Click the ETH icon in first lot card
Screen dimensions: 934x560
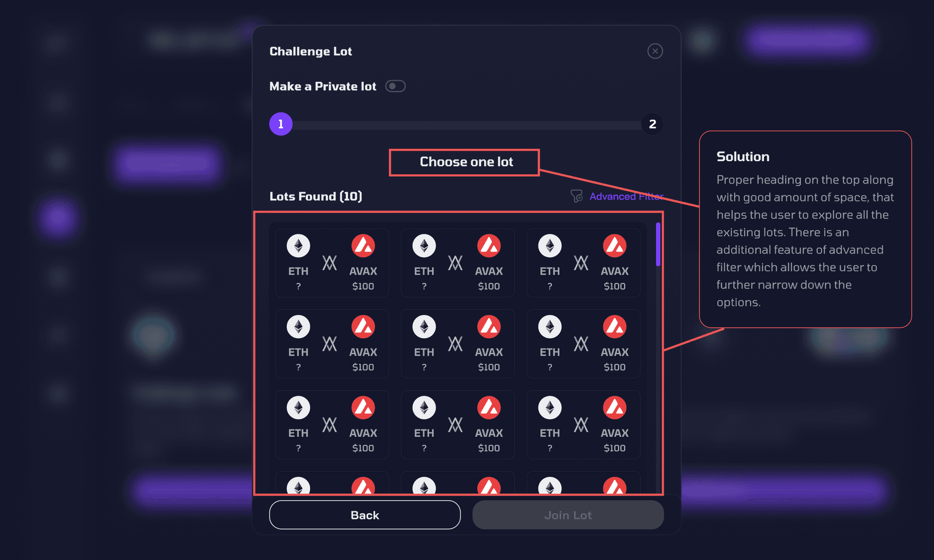(x=298, y=246)
